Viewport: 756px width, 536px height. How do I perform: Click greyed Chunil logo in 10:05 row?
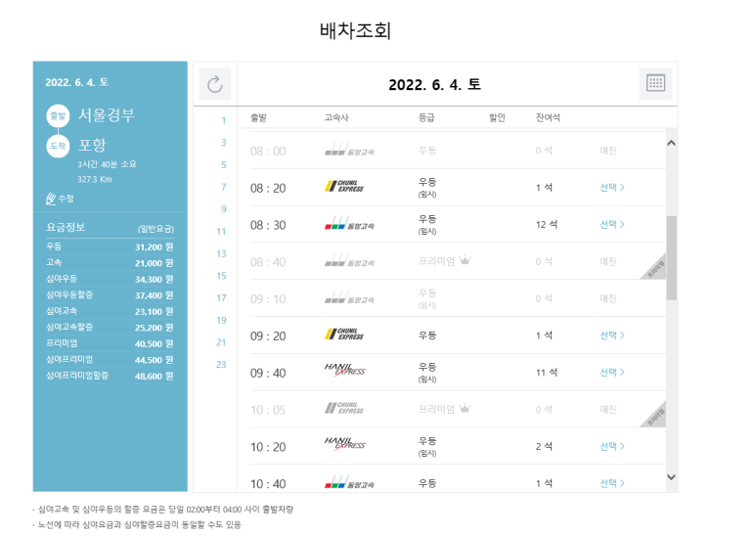[x=344, y=408]
